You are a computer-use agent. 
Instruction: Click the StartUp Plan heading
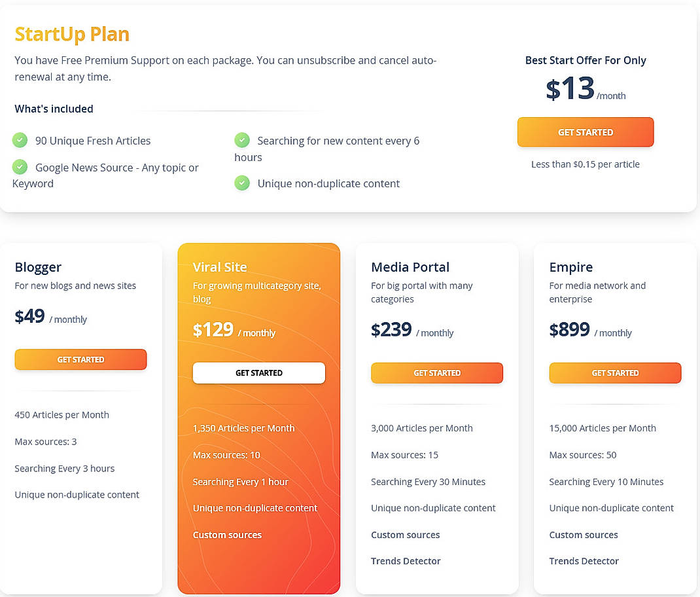72,34
